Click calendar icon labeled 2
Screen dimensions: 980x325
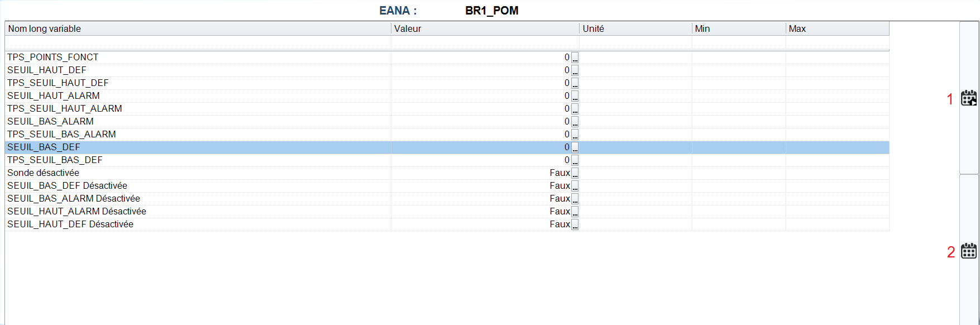pyautogui.click(x=969, y=251)
